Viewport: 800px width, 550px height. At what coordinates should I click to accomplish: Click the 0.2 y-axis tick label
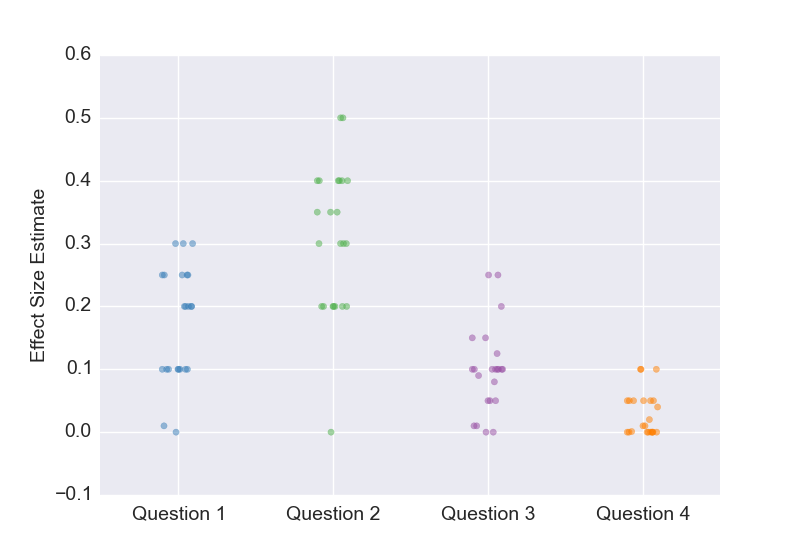[78, 305]
